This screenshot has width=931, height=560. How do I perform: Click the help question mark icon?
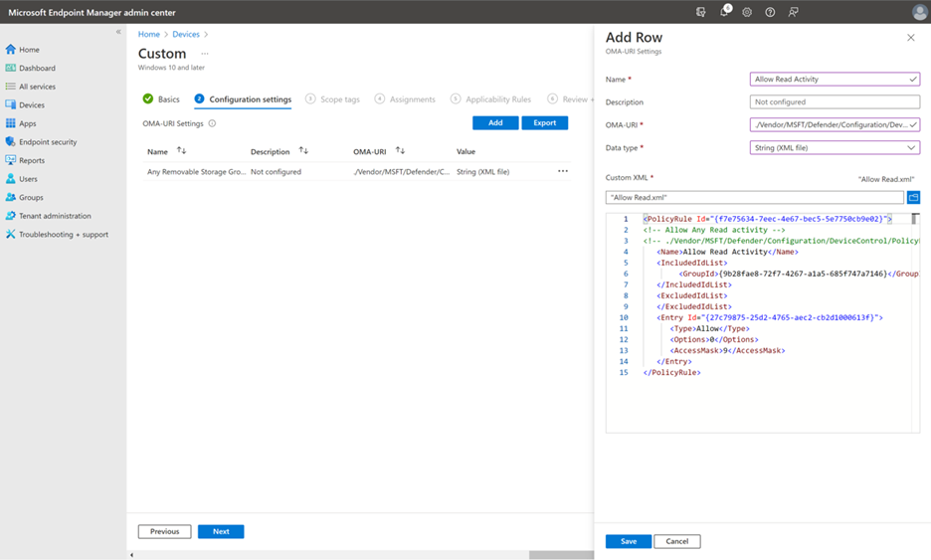pyautogui.click(x=770, y=12)
